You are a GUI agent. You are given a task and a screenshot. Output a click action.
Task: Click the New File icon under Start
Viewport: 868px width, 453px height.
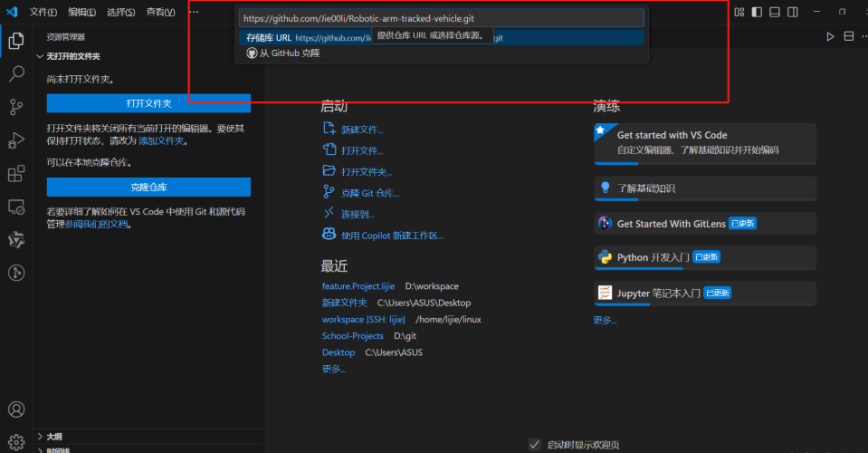pos(329,129)
